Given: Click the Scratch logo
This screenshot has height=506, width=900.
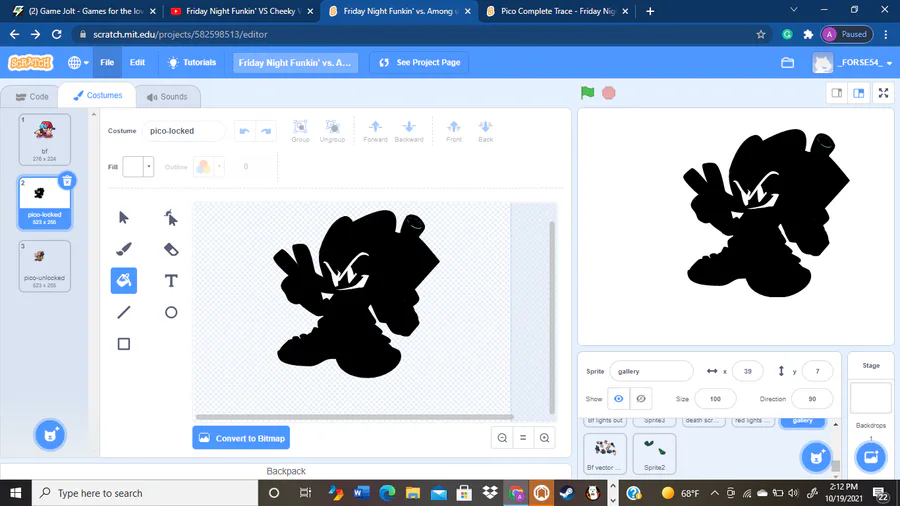Looking at the screenshot, I should click(31, 63).
